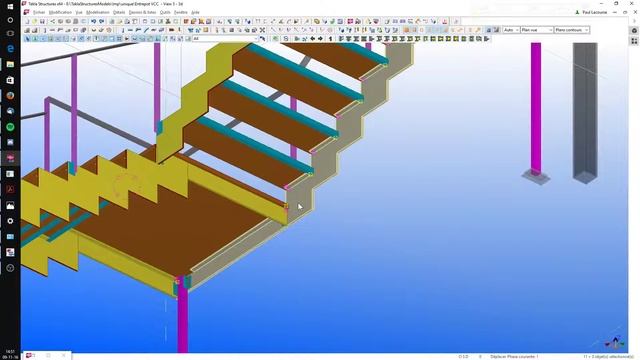Select the pad footing creation tool
This screenshot has height=360, width=640.
(27, 30)
